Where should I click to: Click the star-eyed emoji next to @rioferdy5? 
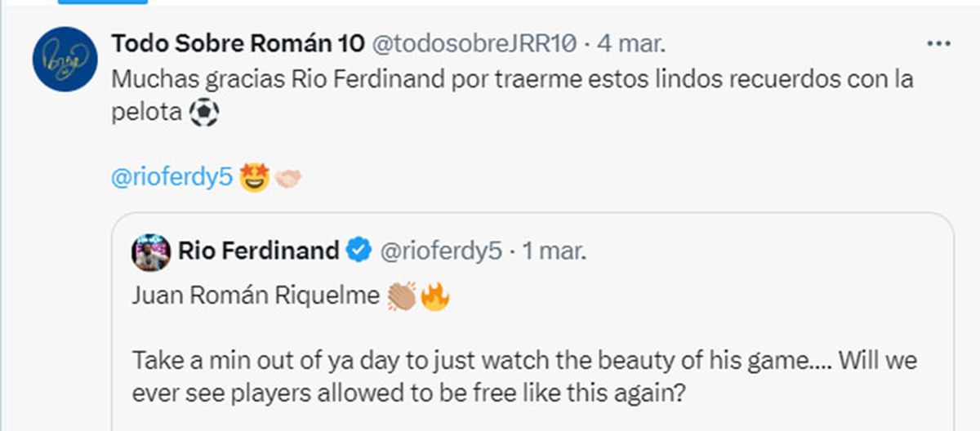pyautogui.click(x=255, y=178)
